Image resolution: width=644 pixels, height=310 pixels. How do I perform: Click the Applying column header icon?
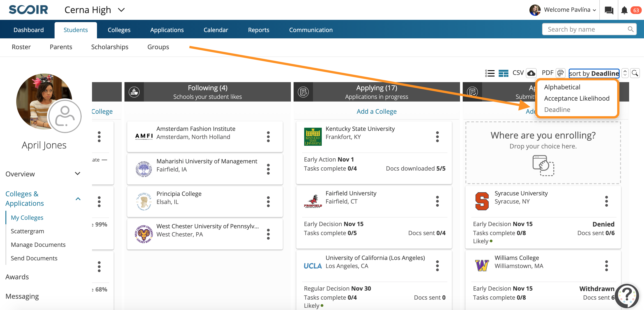[303, 92]
